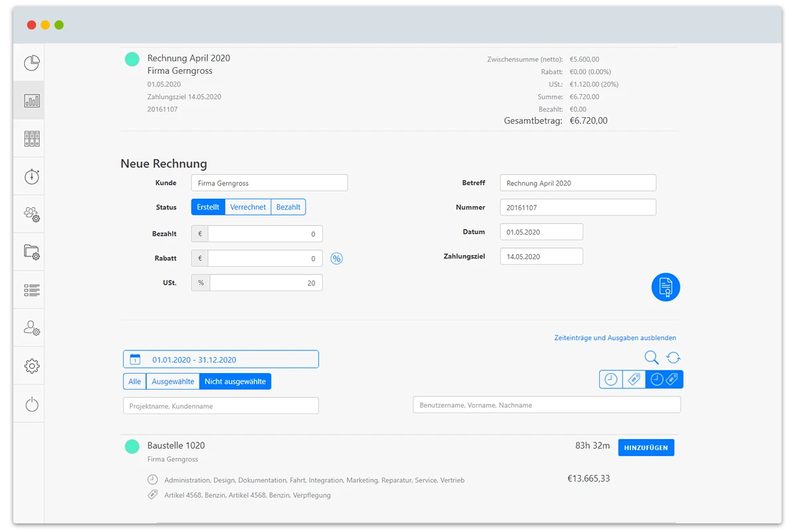The image size is (798, 532).
Task: Show only time entries with clock filter
Action: pos(610,380)
